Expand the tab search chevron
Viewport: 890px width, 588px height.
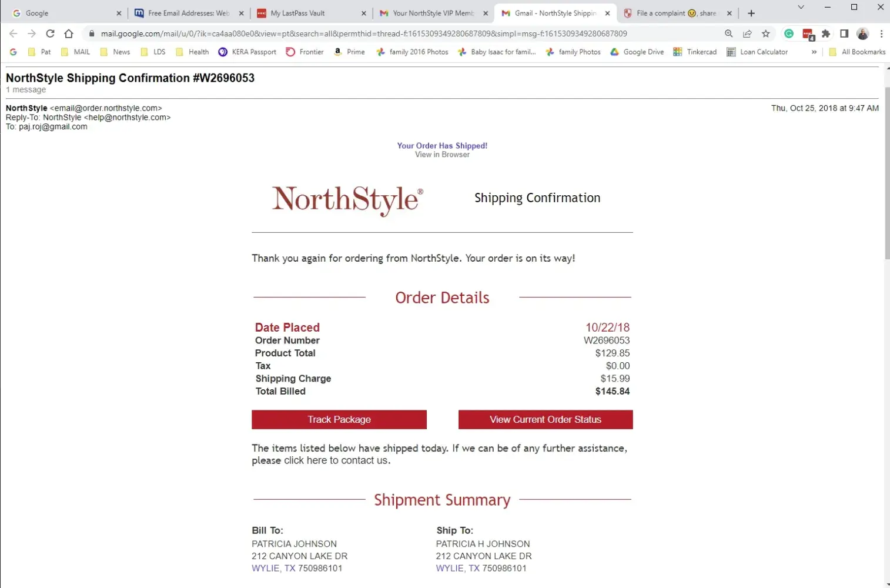click(x=801, y=7)
